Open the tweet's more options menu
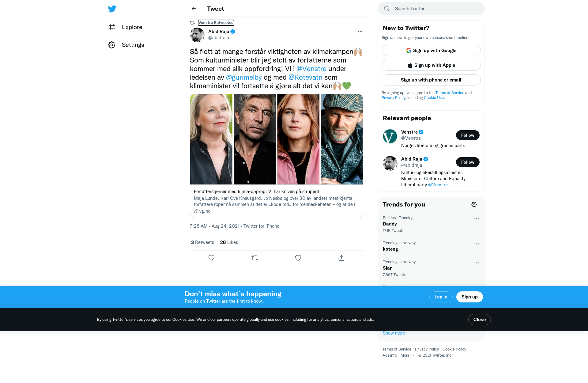This screenshot has width=588, height=383. (x=360, y=32)
